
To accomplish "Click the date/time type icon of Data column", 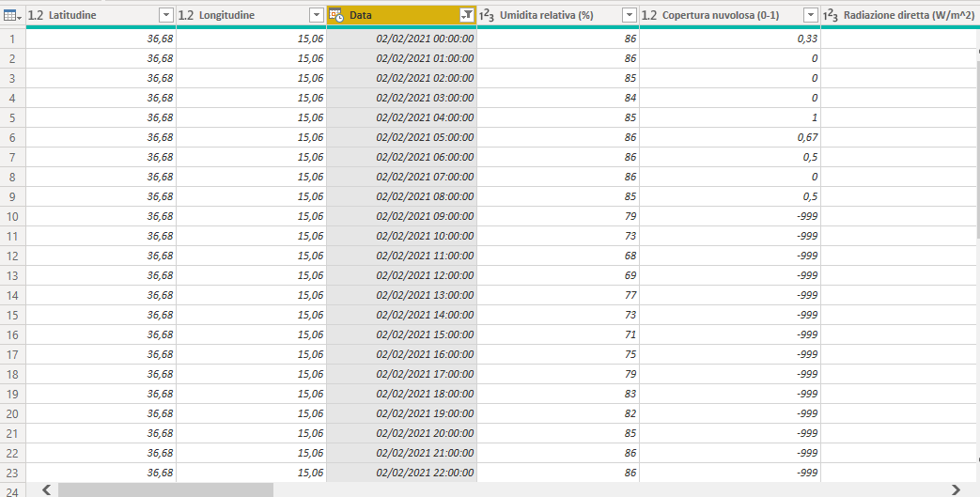I will point(336,15).
